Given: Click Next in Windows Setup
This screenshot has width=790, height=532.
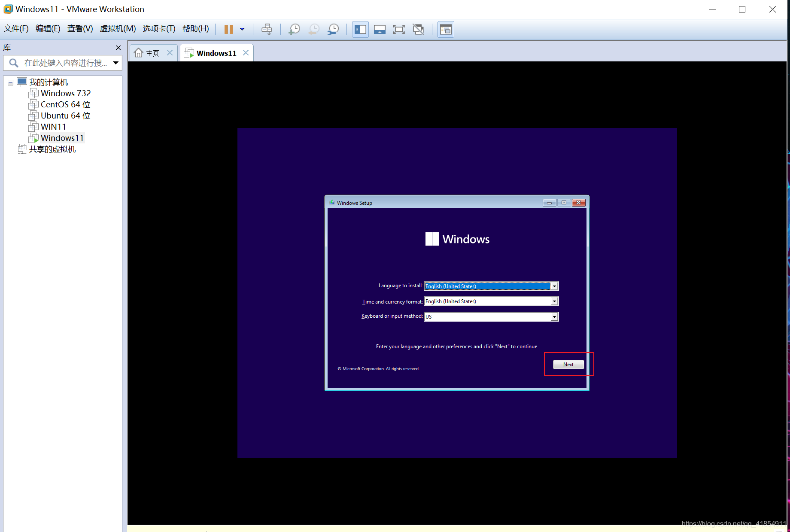Looking at the screenshot, I should pos(568,365).
